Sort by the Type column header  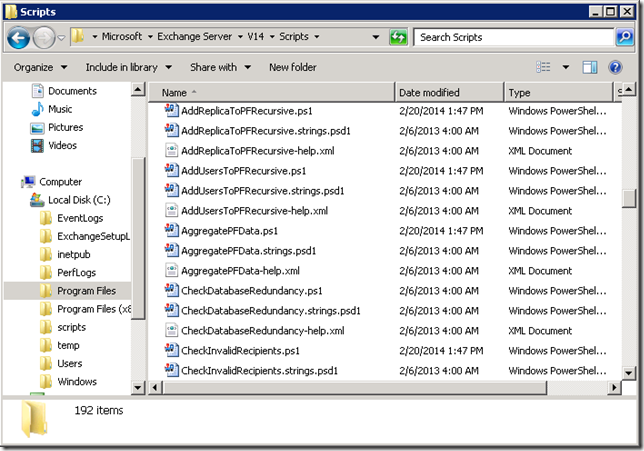coord(558,92)
